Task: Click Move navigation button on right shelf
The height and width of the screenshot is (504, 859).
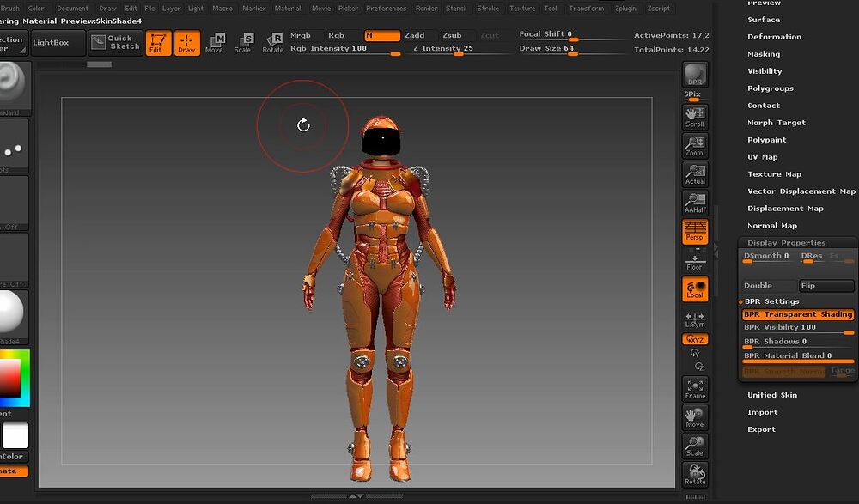Action: tap(695, 417)
